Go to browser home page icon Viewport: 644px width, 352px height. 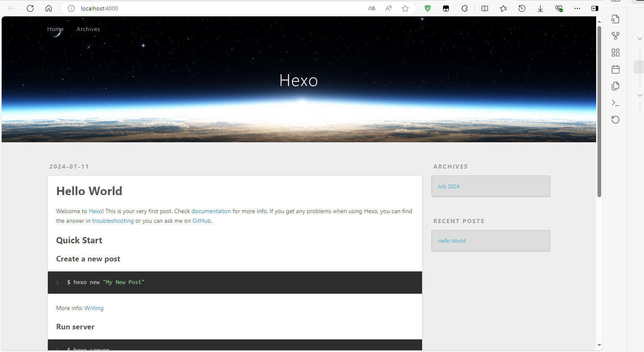click(x=49, y=8)
